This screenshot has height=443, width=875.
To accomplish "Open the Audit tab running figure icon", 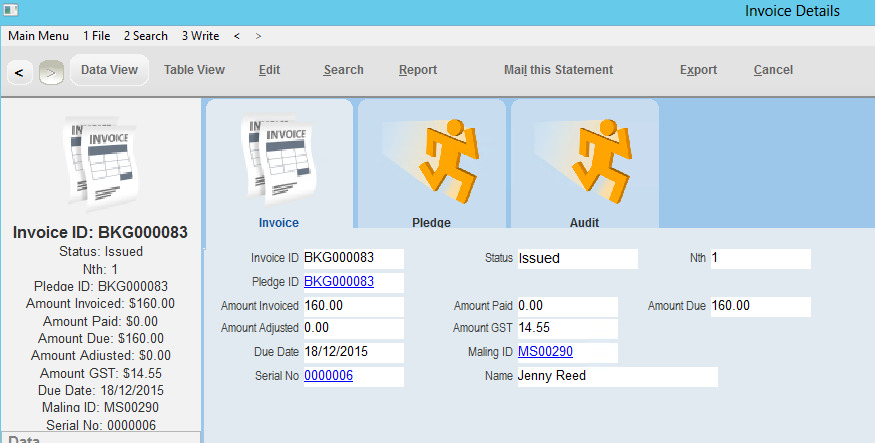I will [584, 161].
